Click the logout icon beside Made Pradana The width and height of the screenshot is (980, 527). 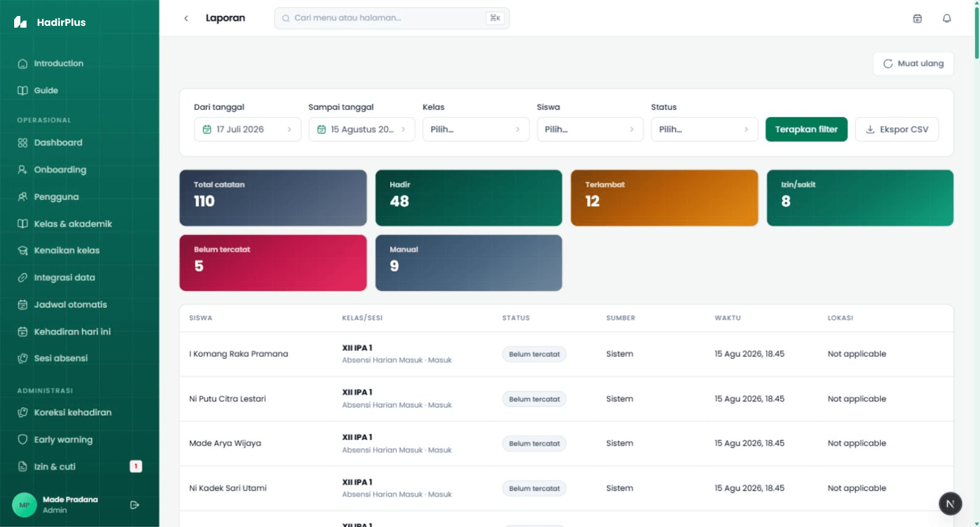(x=134, y=505)
